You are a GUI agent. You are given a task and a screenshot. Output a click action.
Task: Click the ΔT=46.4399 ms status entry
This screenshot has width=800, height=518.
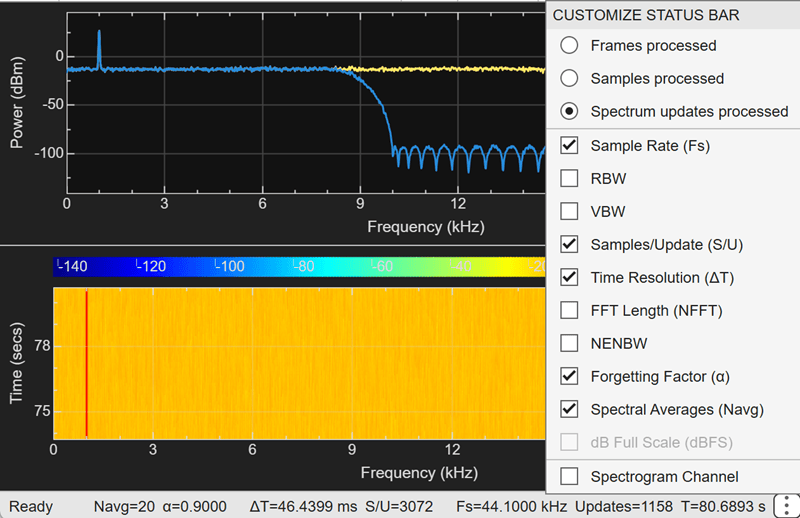[x=303, y=506]
